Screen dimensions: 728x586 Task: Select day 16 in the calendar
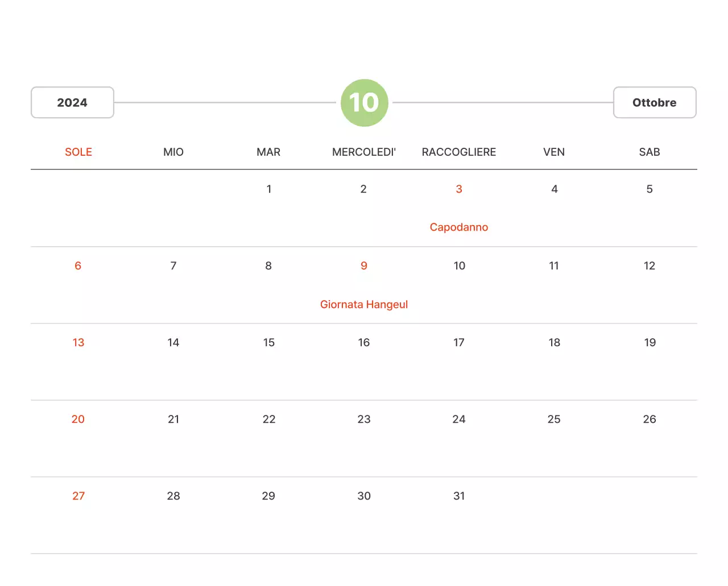click(364, 343)
